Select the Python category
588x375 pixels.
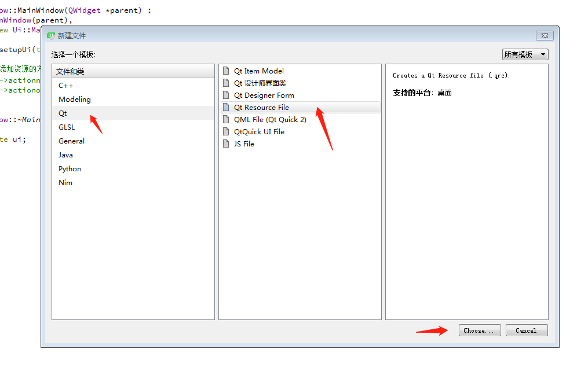click(133, 168)
